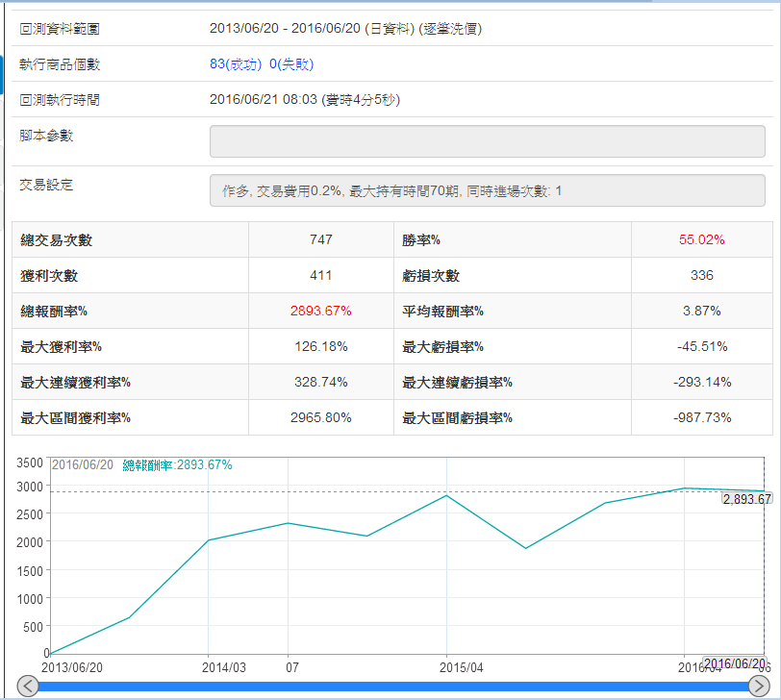Click the chart scroll right arrow
The width and height of the screenshot is (781, 700).
tap(759, 686)
